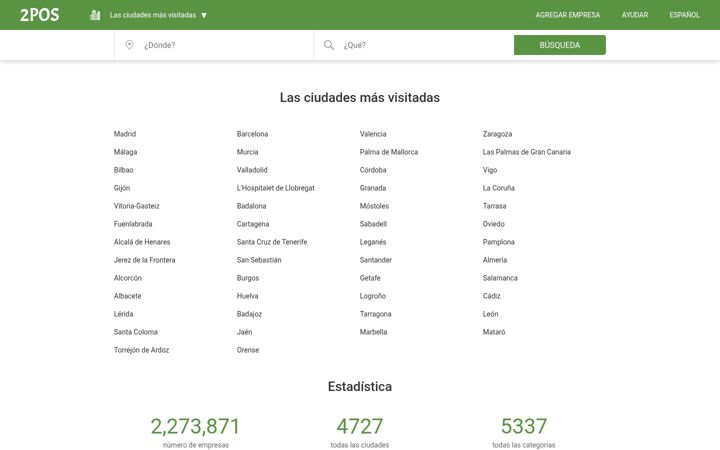Screen dimensions: 720x450
Task: Open the Palma de Mallorca link
Action: [389, 152]
